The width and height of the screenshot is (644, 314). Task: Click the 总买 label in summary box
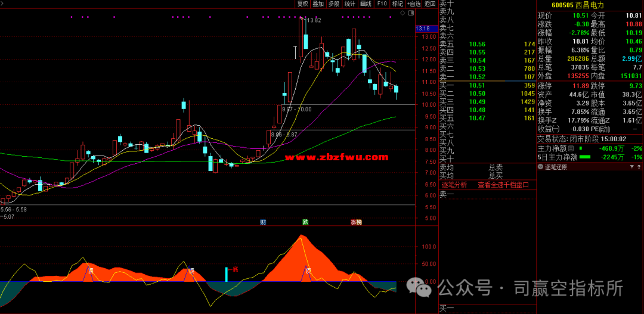pyautogui.click(x=496, y=176)
